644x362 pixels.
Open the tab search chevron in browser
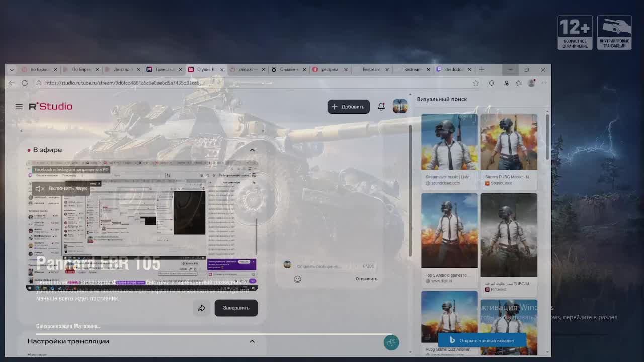click(x=12, y=69)
